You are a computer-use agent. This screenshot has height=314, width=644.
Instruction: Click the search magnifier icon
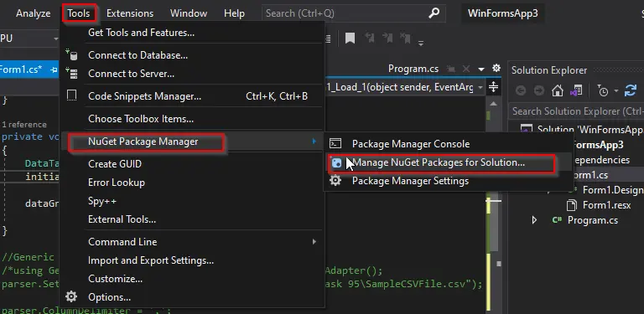click(x=434, y=13)
